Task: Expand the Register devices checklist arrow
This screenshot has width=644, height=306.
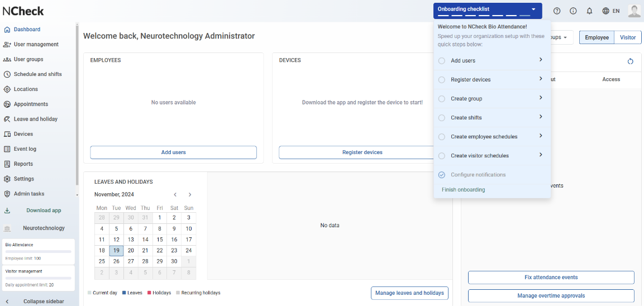Action: pos(541,79)
